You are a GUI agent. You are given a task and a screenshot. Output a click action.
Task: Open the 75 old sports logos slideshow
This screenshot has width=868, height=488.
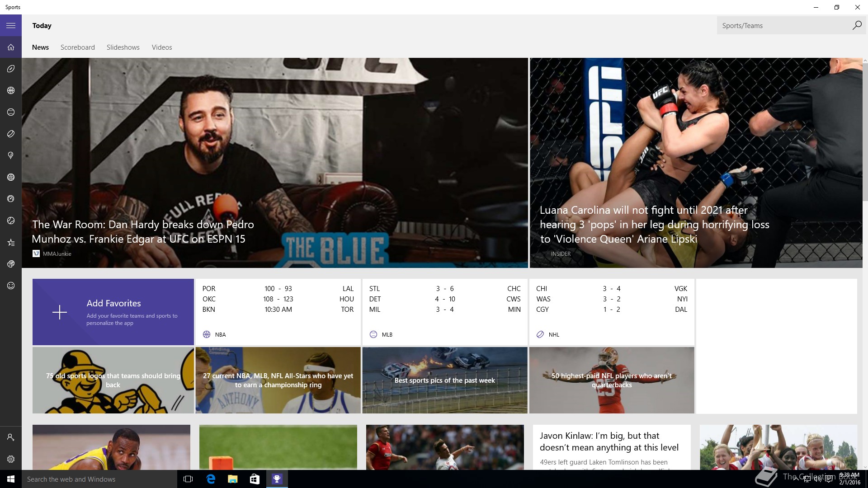coord(113,380)
